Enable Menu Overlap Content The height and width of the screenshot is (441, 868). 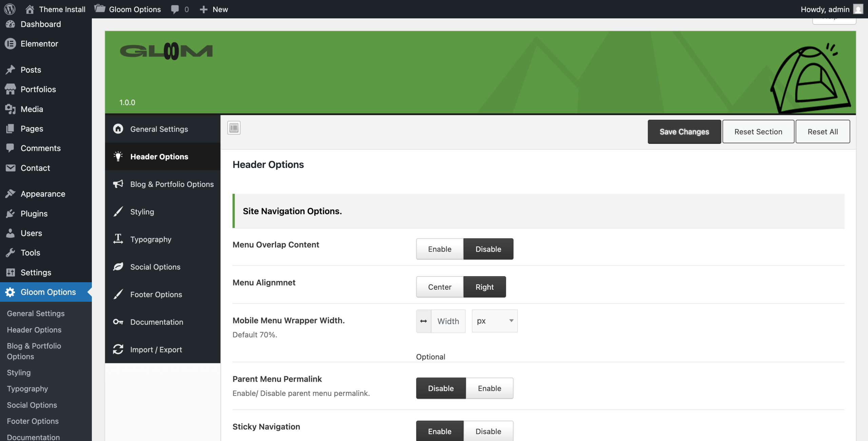[440, 249]
